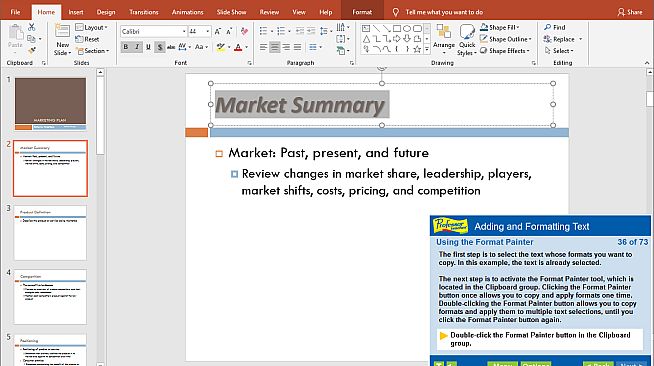Switch to the Design tab

(106, 12)
